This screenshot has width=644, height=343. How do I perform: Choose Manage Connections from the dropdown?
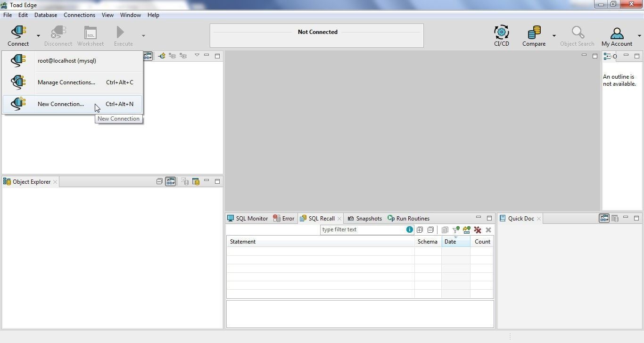click(72, 82)
